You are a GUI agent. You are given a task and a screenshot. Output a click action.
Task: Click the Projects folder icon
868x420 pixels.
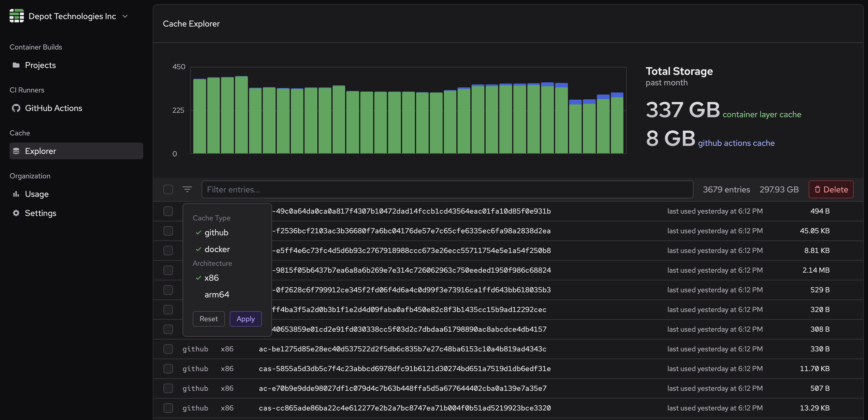[x=16, y=65]
